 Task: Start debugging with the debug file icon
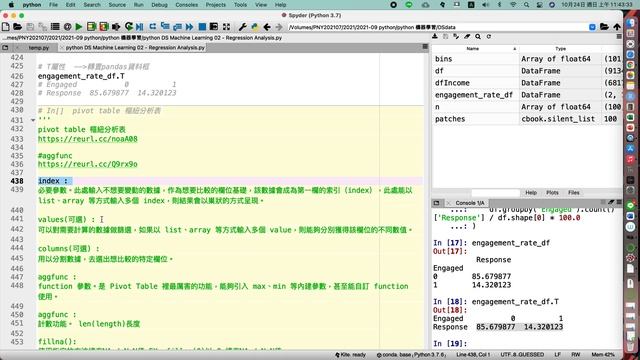(140, 27)
